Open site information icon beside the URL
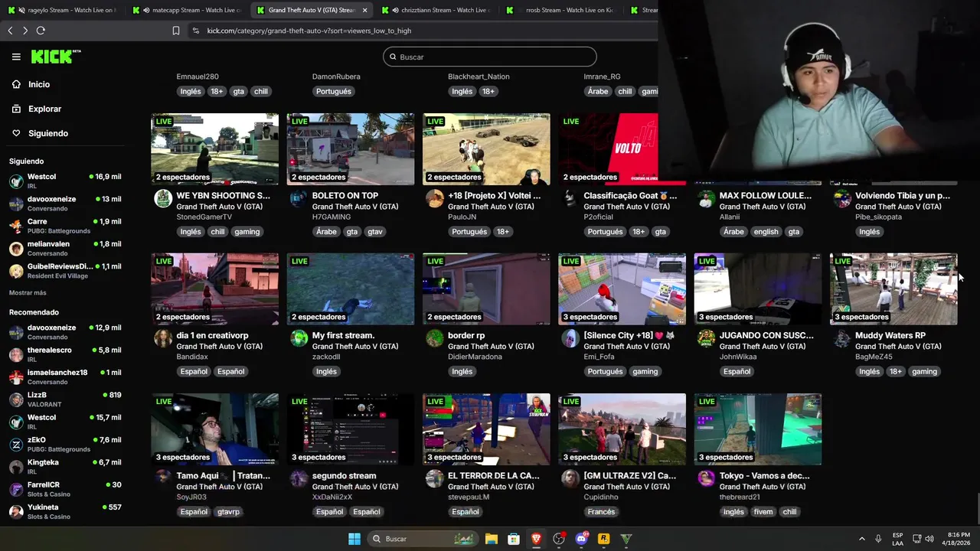This screenshot has width=980, height=551. [x=195, y=31]
